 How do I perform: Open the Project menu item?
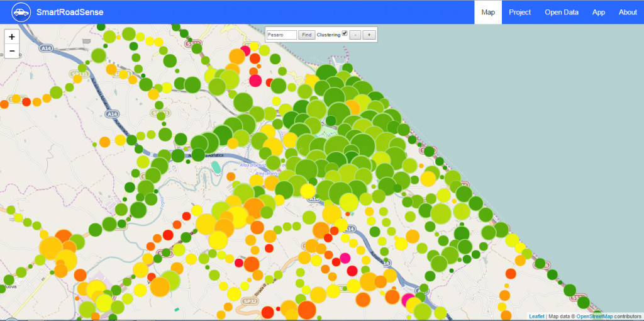pos(519,13)
